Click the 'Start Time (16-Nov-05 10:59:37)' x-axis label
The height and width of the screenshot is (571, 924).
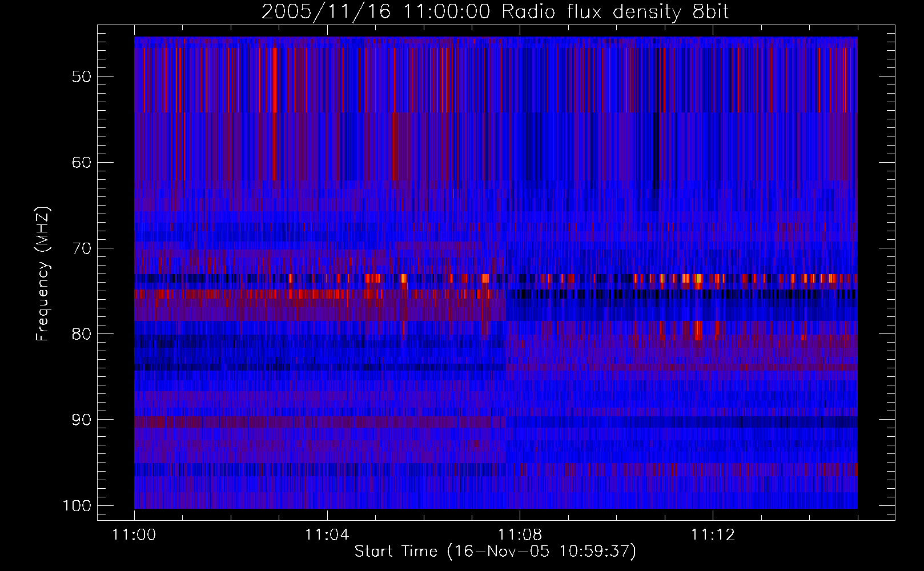[495, 552]
